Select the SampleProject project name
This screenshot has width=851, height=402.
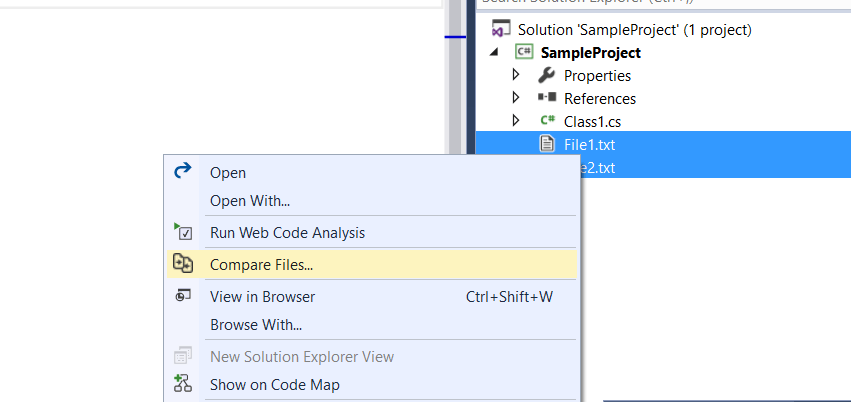590,53
